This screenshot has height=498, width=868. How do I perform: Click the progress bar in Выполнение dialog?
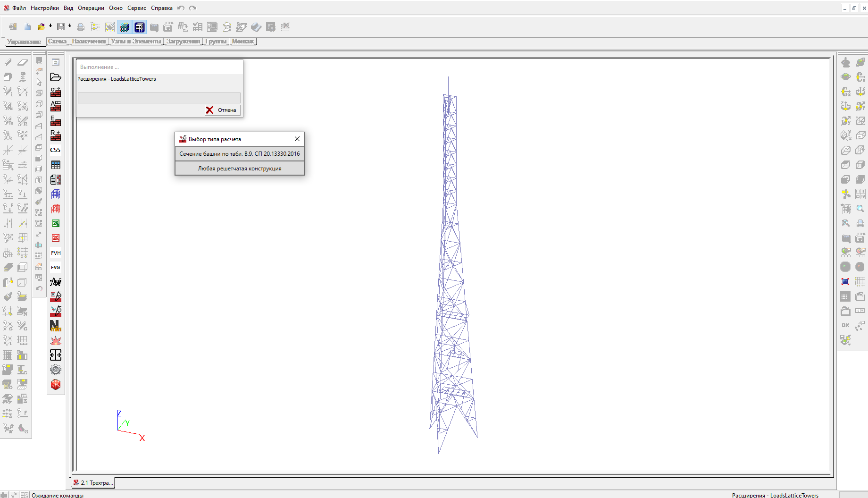159,98
